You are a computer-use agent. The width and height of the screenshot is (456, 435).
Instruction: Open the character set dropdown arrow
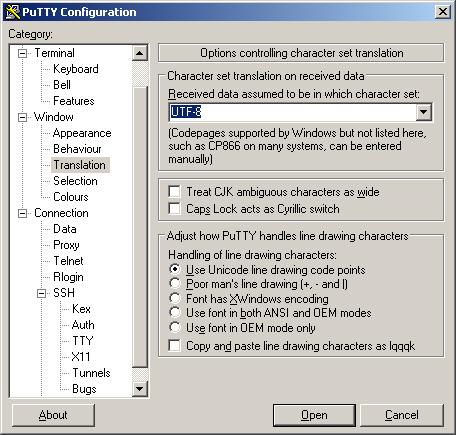(423, 112)
